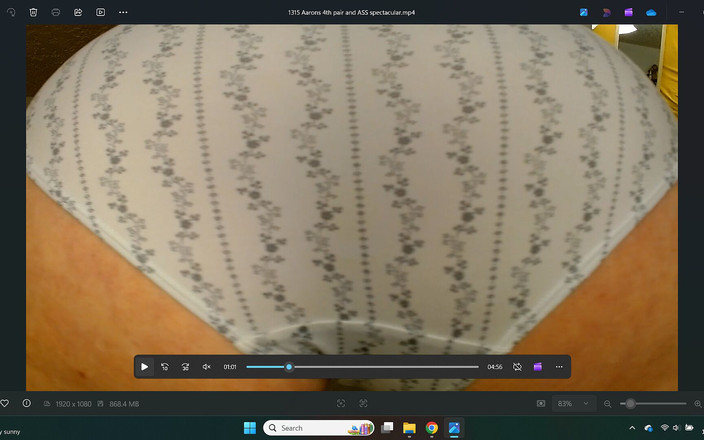Toggle repeat playback for the video
The height and width of the screenshot is (440, 704).
(x=517, y=367)
